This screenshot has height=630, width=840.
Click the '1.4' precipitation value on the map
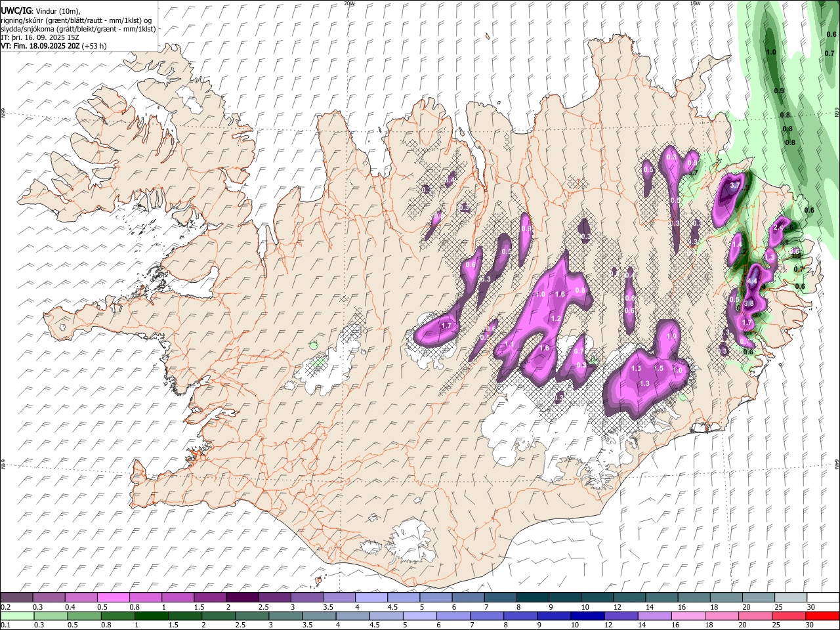[737, 245]
